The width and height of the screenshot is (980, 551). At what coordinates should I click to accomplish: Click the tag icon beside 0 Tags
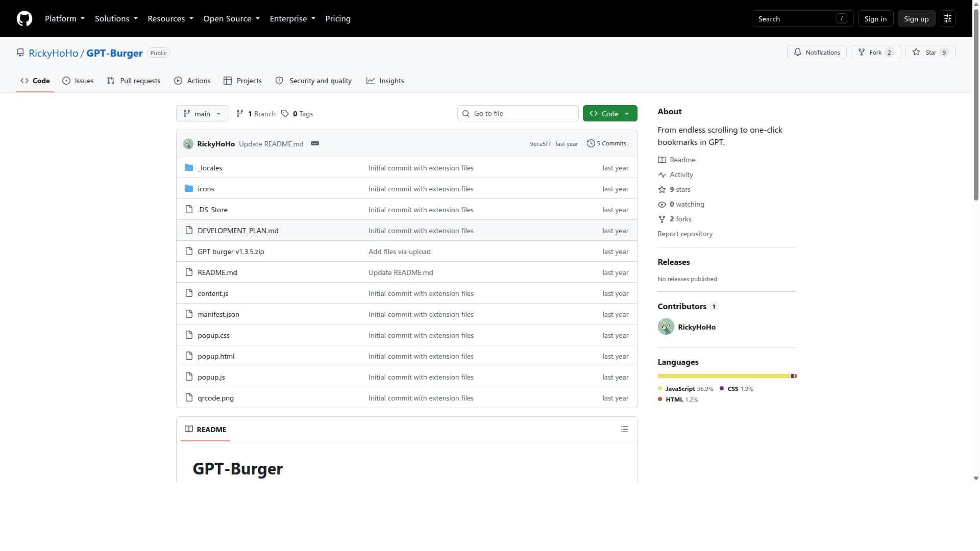[x=285, y=114]
